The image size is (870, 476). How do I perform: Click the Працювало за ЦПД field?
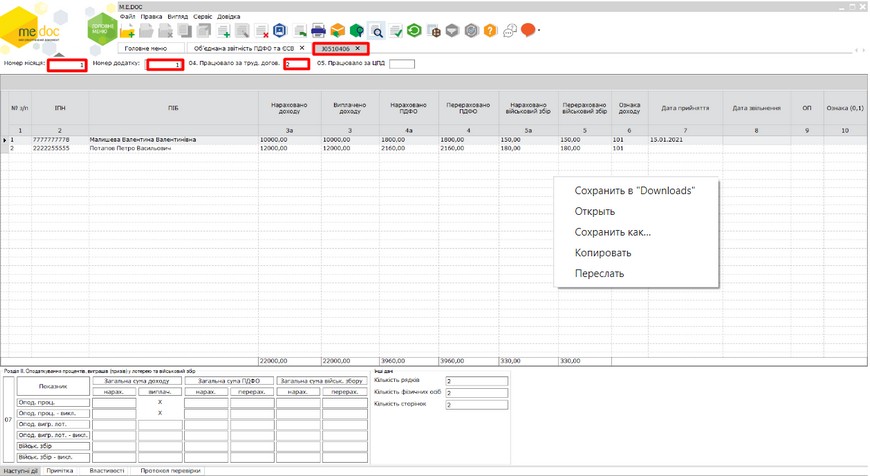tap(401, 64)
